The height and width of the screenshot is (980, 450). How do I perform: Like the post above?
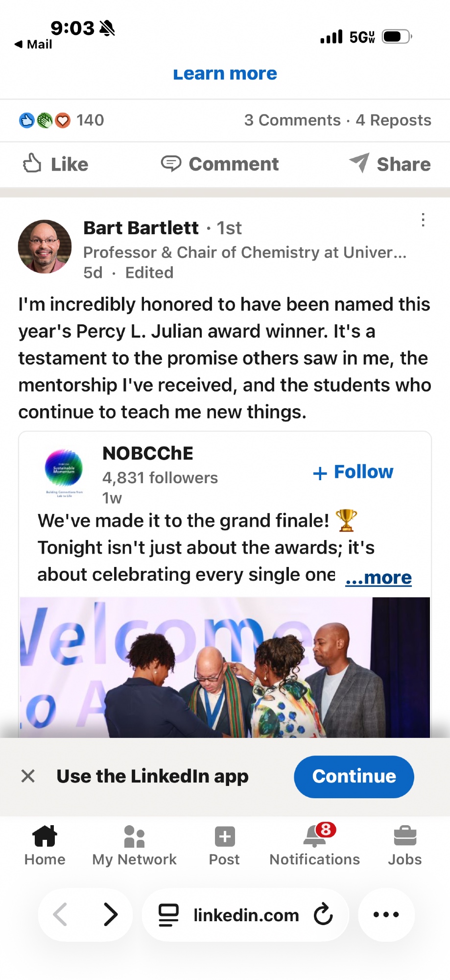pyautogui.click(x=55, y=164)
